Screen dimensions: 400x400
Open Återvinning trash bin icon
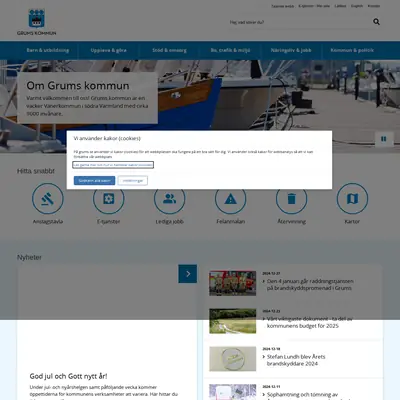(x=291, y=199)
